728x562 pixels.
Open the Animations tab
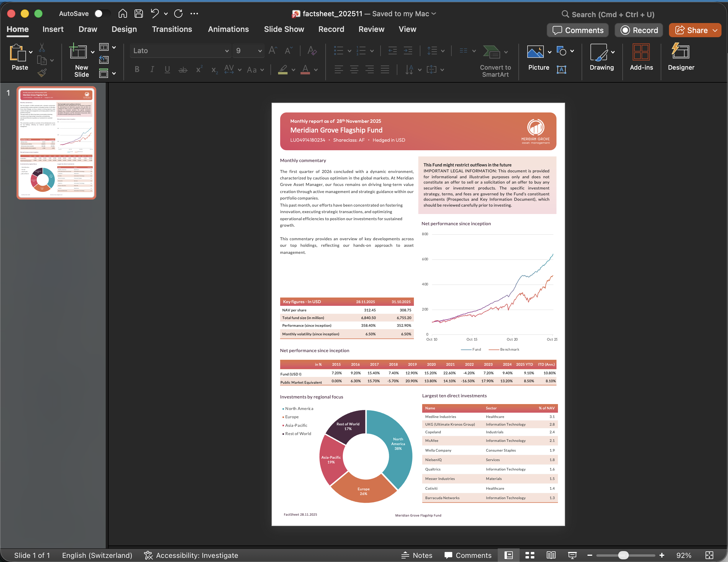tap(228, 29)
